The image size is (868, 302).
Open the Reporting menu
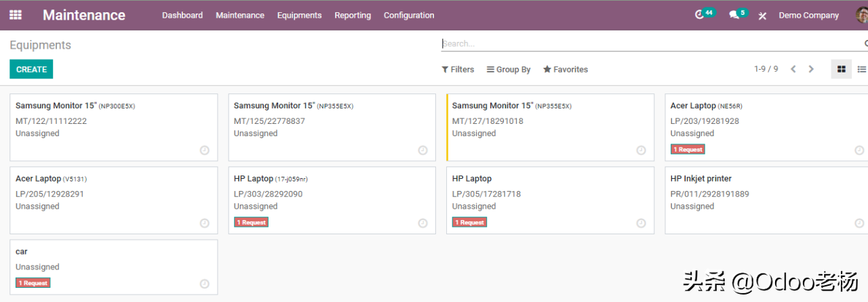[x=353, y=15]
